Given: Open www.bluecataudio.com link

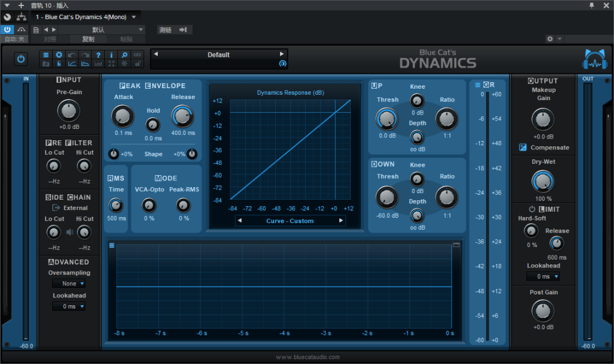Looking at the screenshot, I should pyautogui.click(x=308, y=357).
